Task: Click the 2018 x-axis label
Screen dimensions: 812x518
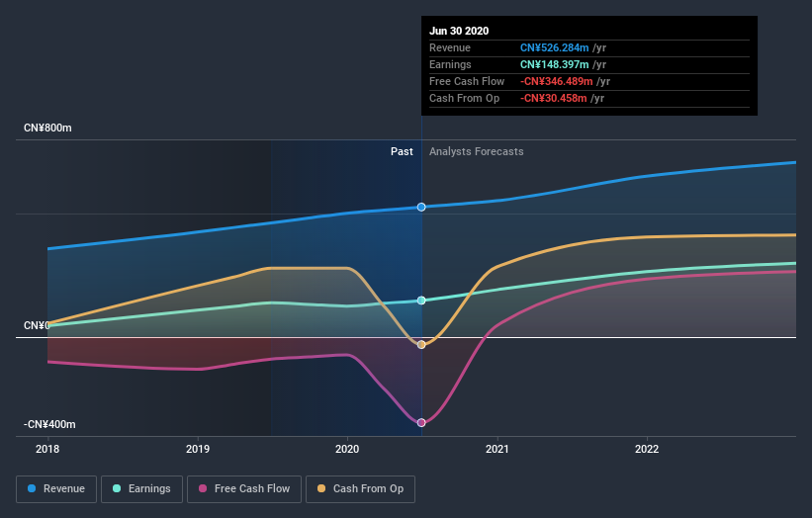Action: pos(47,449)
